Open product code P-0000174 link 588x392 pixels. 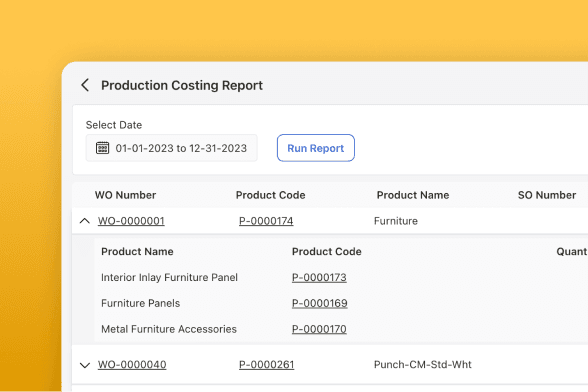point(266,221)
